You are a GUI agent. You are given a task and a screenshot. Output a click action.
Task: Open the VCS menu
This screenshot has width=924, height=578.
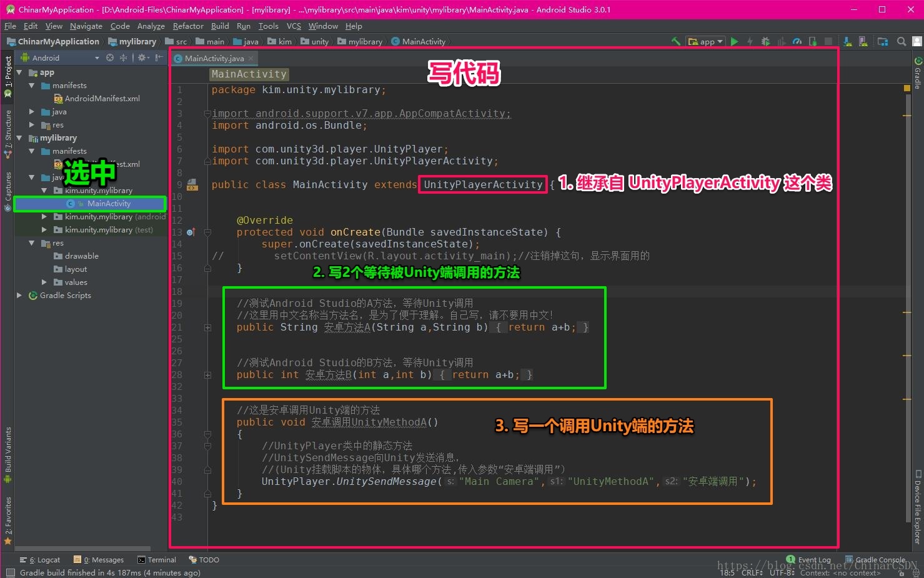[294, 26]
